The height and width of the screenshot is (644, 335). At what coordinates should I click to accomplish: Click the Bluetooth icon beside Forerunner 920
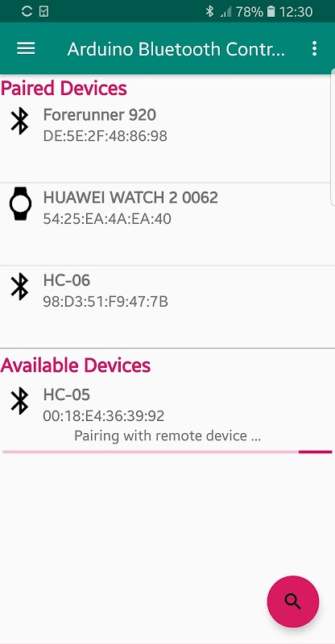[20, 122]
